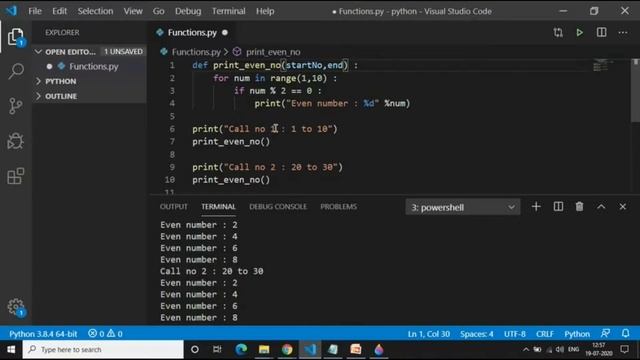Change language mode via Python status entry
The height and width of the screenshot is (360, 640).
click(577, 334)
